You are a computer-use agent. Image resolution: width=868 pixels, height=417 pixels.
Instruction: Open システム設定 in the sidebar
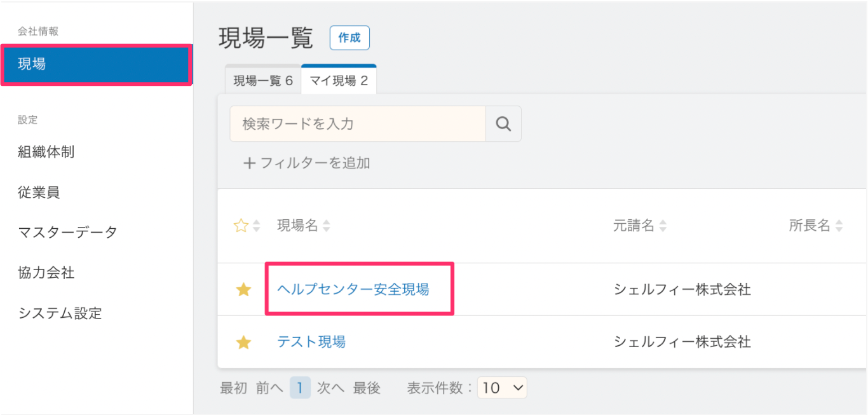[60, 313]
